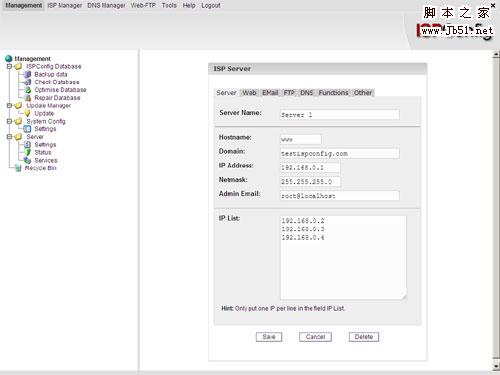Click the Recycle Bin icon

[19, 168]
